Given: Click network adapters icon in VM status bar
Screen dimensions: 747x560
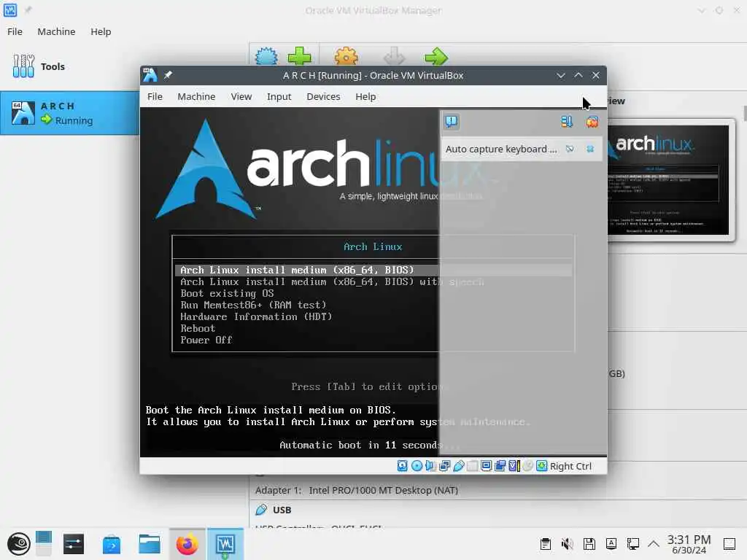Looking at the screenshot, I should pos(444,466).
